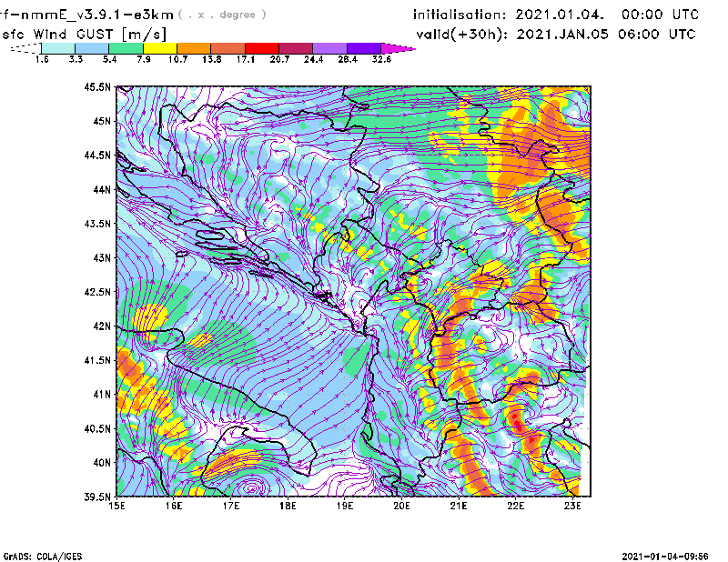Click the 'initialisation: 2021.01.04. 00:00 UTC' text
728x562 pixels.
point(556,15)
